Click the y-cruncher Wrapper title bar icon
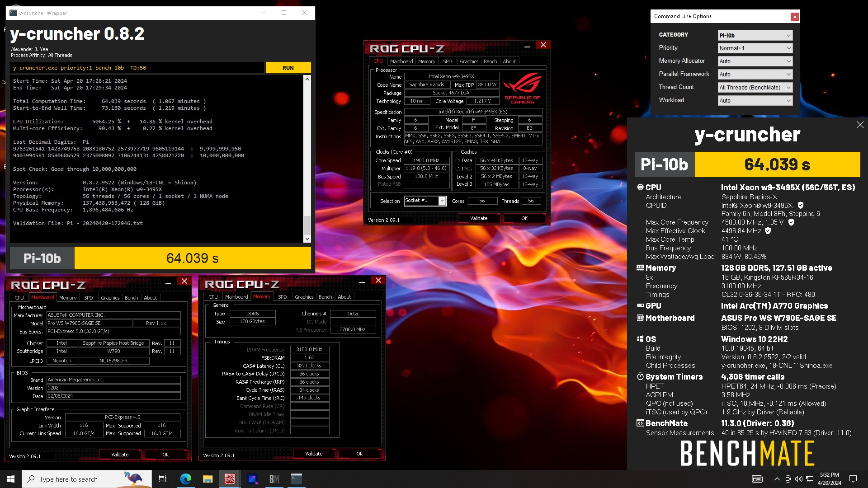The height and width of the screenshot is (488, 868). point(13,13)
